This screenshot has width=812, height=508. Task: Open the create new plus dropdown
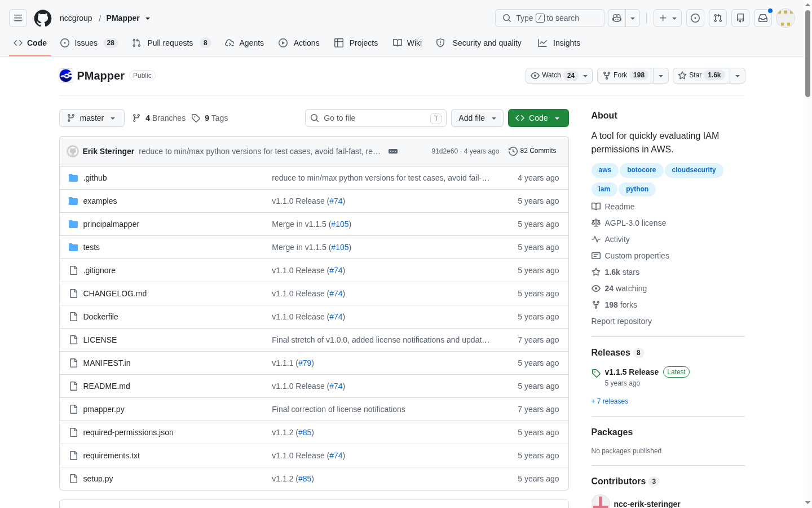pos(668,18)
